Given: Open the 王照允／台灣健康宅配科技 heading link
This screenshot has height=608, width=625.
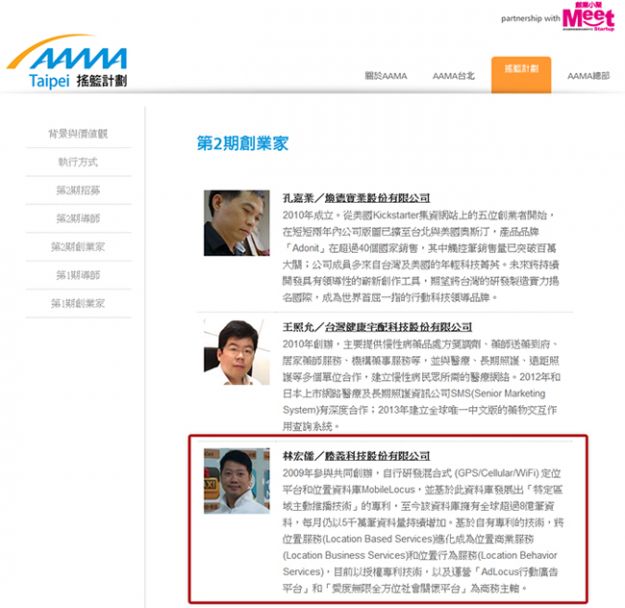Looking at the screenshot, I should [x=376, y=327].
